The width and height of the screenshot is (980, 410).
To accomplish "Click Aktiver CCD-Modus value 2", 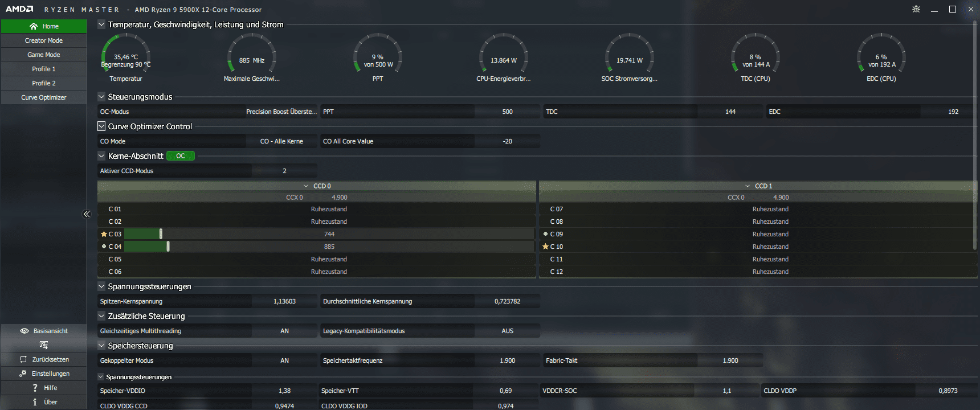I will point(284,171).
